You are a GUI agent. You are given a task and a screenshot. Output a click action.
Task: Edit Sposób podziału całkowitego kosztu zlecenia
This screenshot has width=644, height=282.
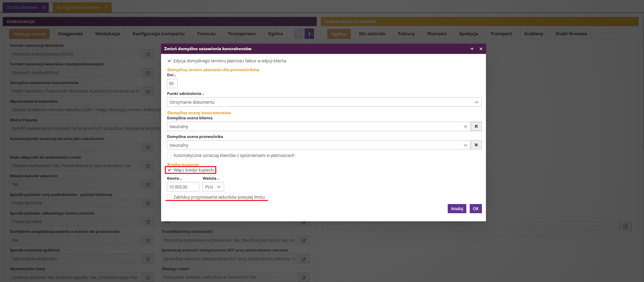click(148, 222)
